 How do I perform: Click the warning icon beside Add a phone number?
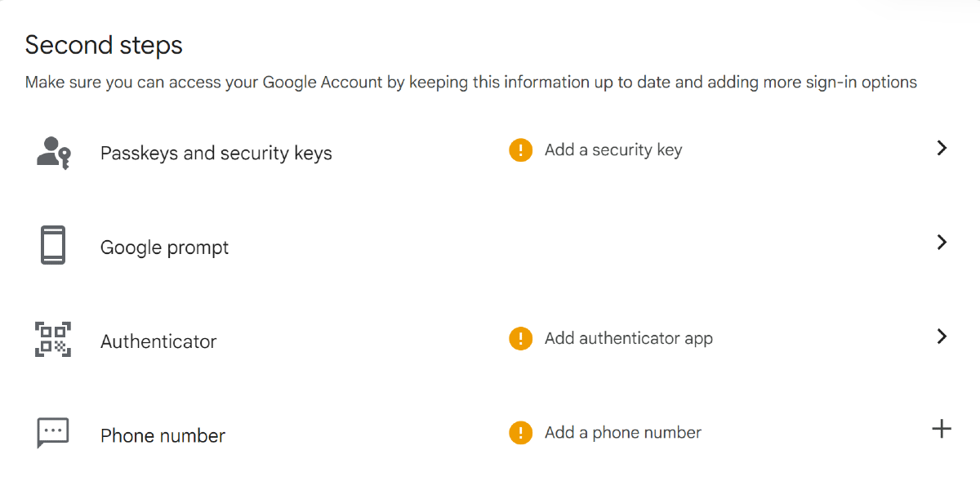tap(520, 433)
